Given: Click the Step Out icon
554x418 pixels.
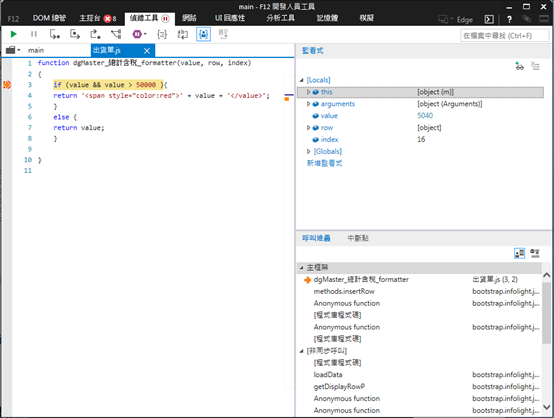Looking at the screenshot, I should coord(95,34).
